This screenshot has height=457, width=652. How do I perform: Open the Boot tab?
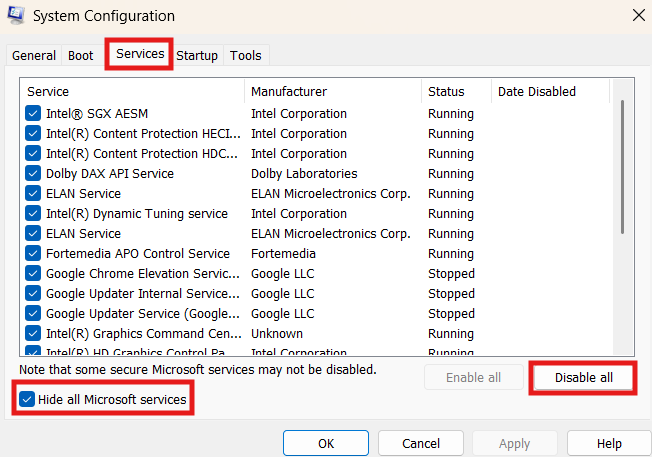click(x=81, y=55)
